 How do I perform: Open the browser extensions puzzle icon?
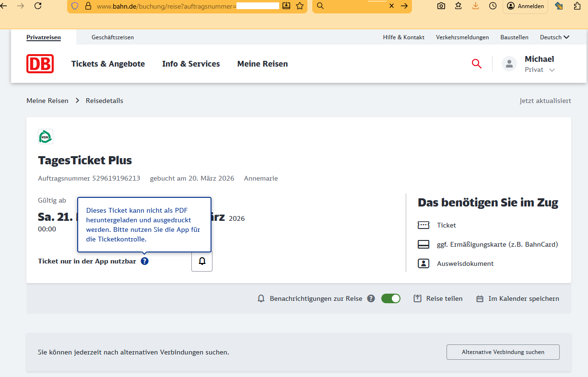pos(577,6)
